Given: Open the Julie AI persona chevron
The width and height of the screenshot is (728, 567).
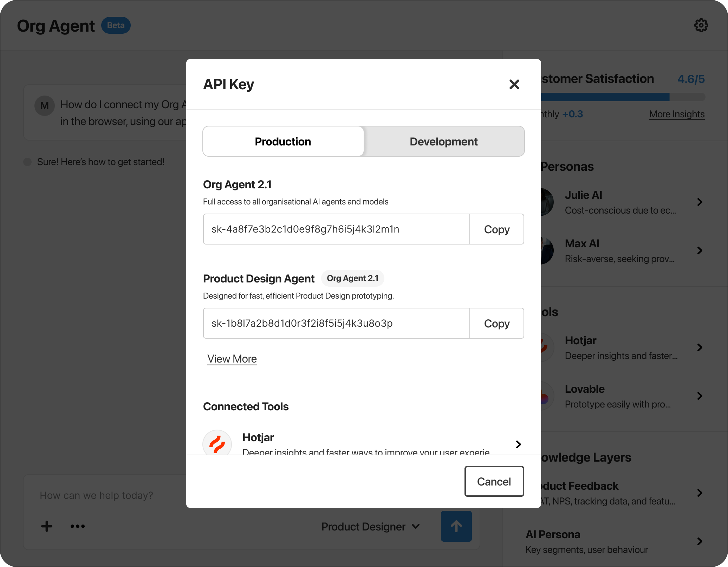Looking at the screenshot, I should point(700,202).
